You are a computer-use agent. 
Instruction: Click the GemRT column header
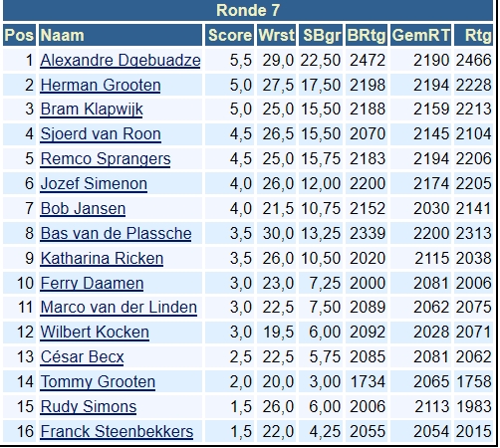pos(420,35)
